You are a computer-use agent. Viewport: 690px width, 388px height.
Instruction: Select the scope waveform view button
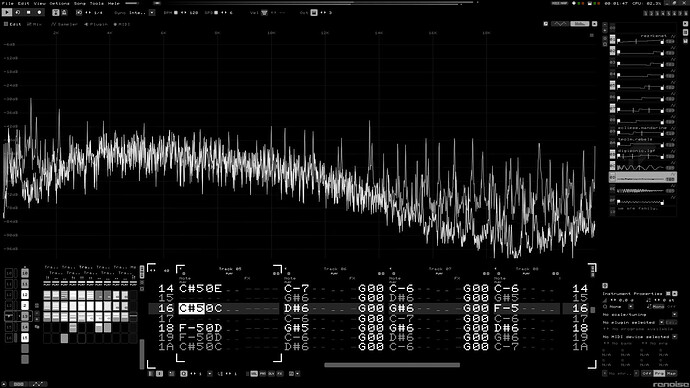[560, 24]
